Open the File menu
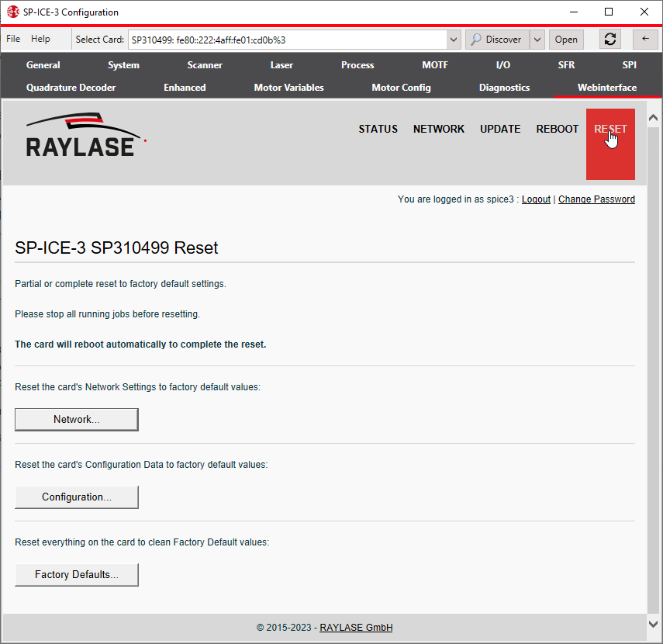The image size is (663, 644). [x=13, y=39]
